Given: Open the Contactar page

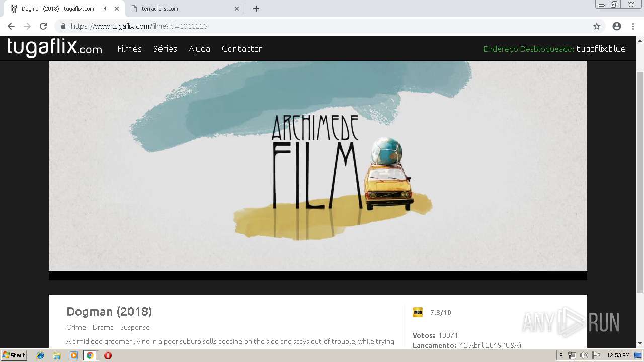Looking at the screenshot, I should [x=242, y=49].
